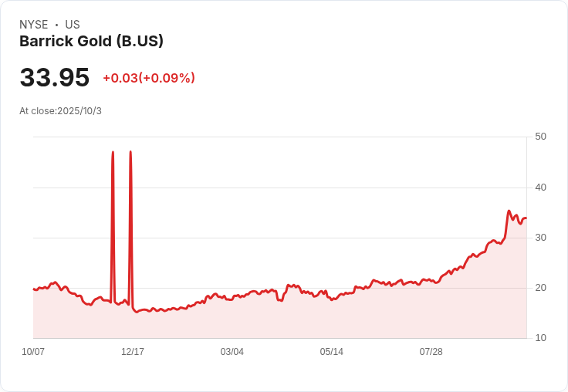Click the 40 value on price axis
The height and width of the screenshot is (392, 568).
(x=540, y=188)
